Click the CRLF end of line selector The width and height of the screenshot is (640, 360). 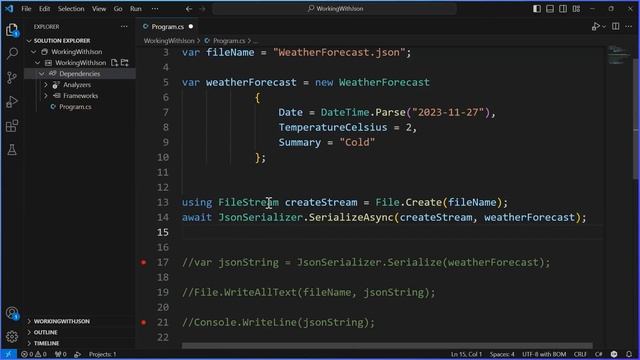point(580,354)
